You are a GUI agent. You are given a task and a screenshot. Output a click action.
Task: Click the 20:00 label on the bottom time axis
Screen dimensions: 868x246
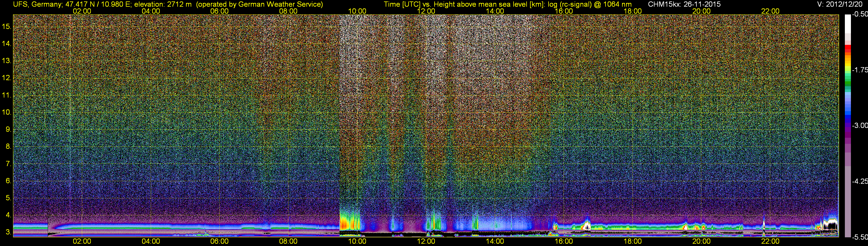pos(702,241)
